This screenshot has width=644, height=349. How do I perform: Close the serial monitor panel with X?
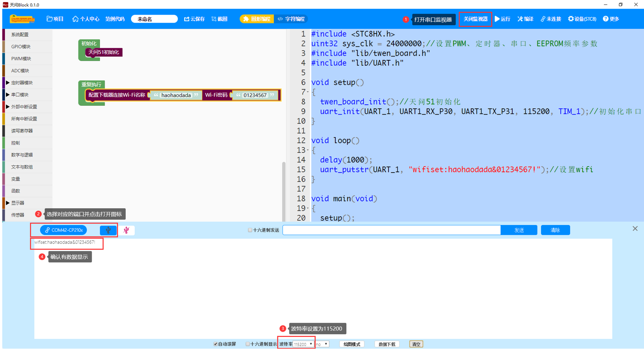[x=635, y=228]
